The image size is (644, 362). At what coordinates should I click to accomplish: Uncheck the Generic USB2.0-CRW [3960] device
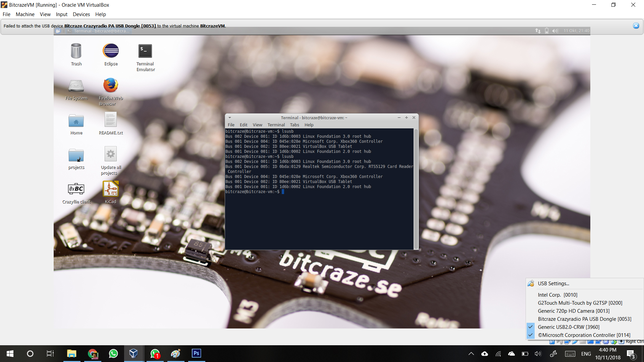[x=568, y=327]
